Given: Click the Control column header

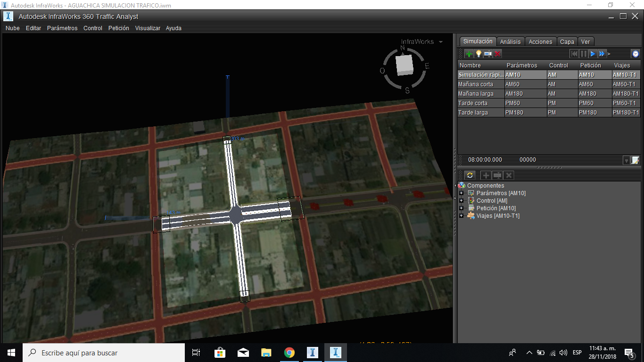Looking at the screenshot, I should click(x=562, y=66).
